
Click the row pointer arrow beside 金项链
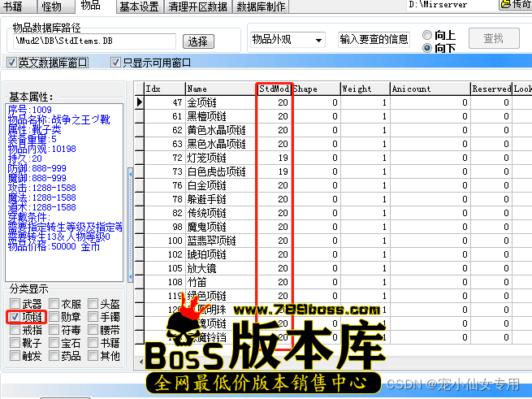click(x=139, y=102)
